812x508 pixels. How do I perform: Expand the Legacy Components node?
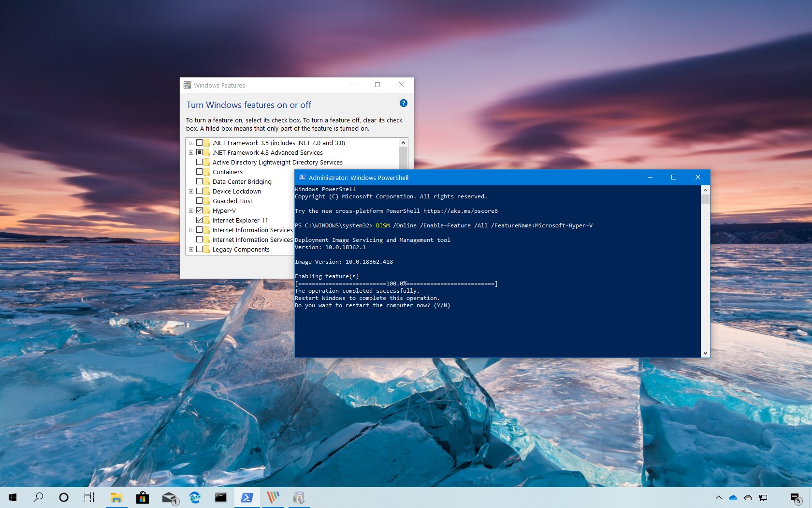pos(191,249)
